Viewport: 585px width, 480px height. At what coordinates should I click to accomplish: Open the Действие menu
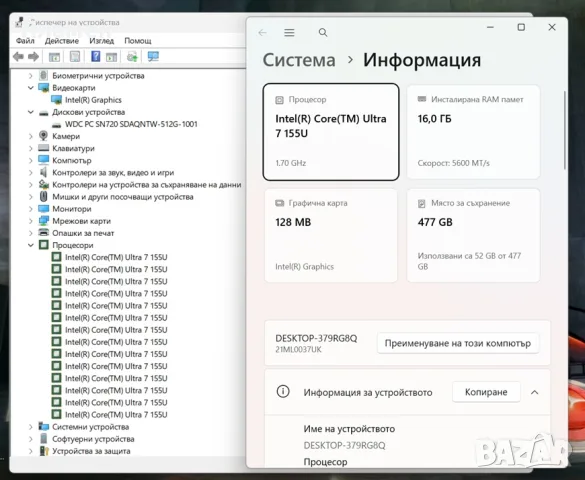pos(62,41)
